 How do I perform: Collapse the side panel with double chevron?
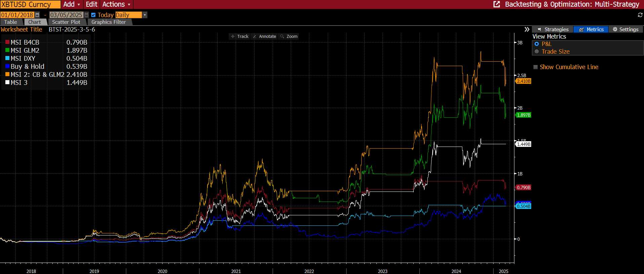click(527, 30)
